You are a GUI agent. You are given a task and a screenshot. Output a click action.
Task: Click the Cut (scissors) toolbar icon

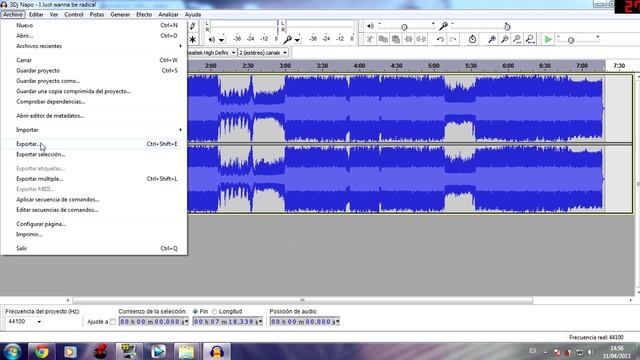point(370,39)
